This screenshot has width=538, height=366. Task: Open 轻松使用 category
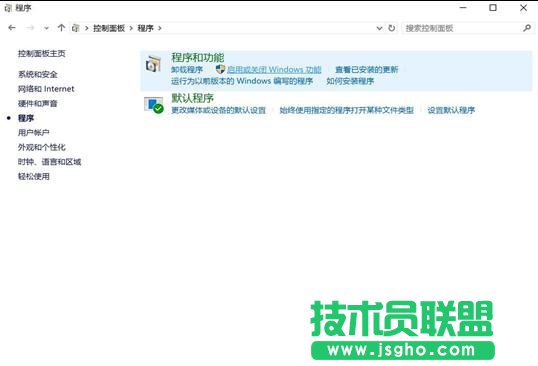click(x=34, y=177)
